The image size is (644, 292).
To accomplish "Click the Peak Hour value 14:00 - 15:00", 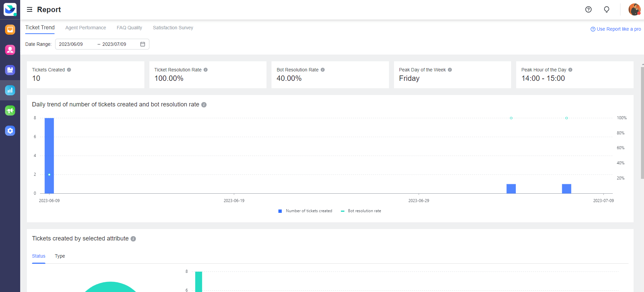I will click(543, 78).
